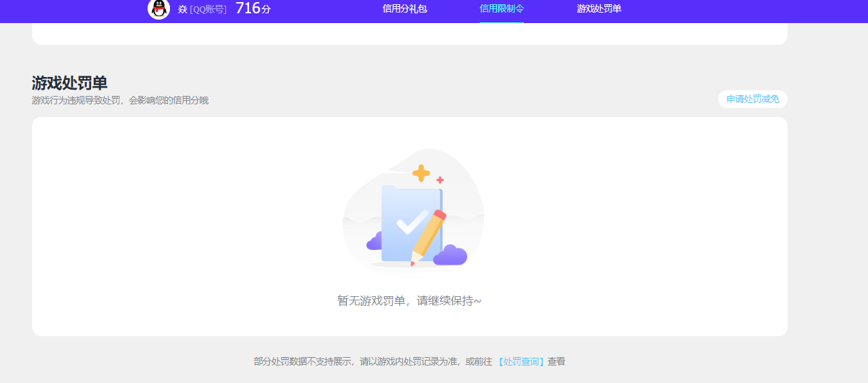The width and height of the screenshot is (868, 383).
Task: Click the QQ penguin avatar icon
Action: (159, 9)
